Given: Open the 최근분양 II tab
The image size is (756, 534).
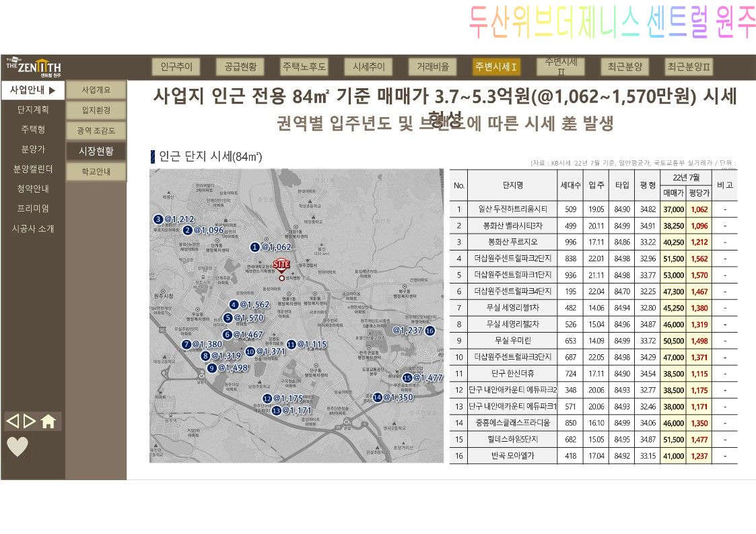Looking at the screenshot, I should (x=689, y=67).
